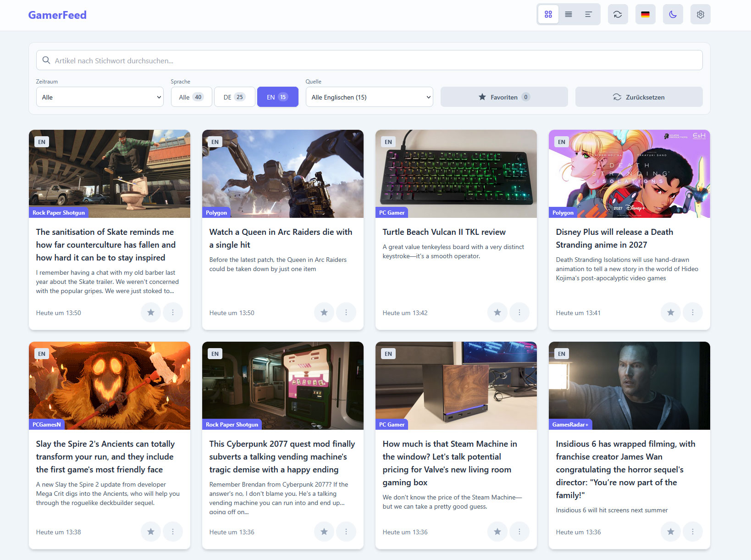Viewport: 751px width, 560px height.
Task: Favorite the Turtle Beach Vulcan review
Action: [497, 312]
